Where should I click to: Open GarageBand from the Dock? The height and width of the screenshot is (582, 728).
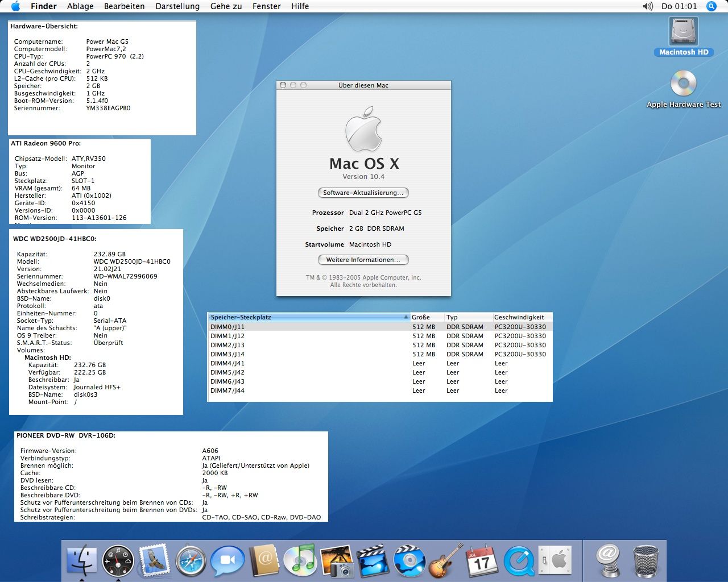tap(445, 560)
